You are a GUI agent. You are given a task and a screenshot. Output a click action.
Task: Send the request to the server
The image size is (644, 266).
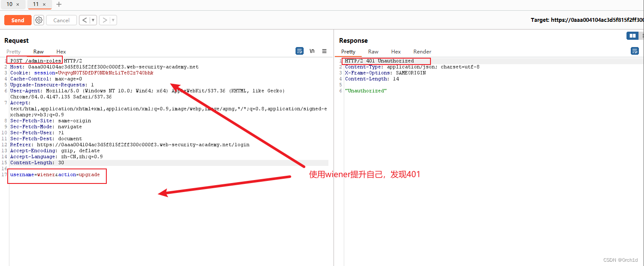tap(18, 20)
